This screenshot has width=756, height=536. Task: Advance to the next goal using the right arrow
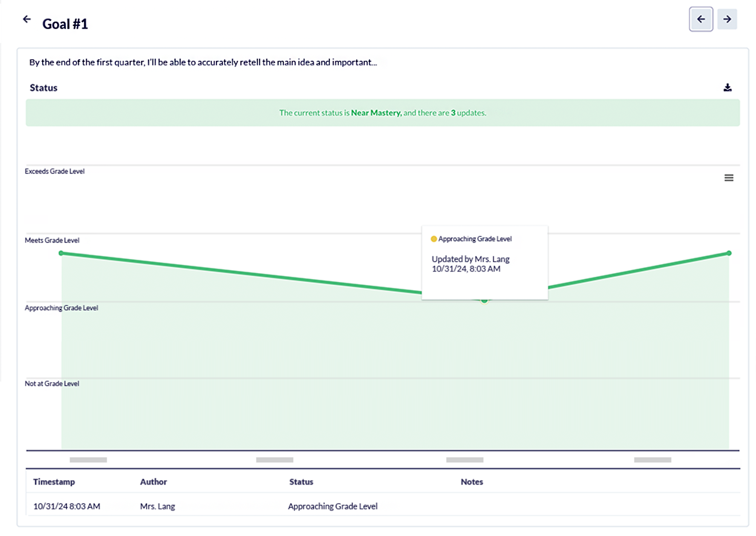727,20
